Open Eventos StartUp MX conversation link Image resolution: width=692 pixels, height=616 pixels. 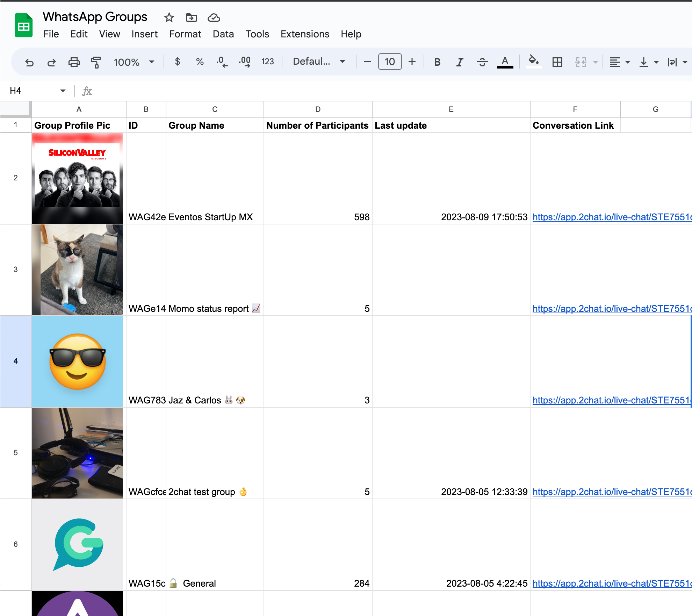pyautogui.click(x=612, y=217)
